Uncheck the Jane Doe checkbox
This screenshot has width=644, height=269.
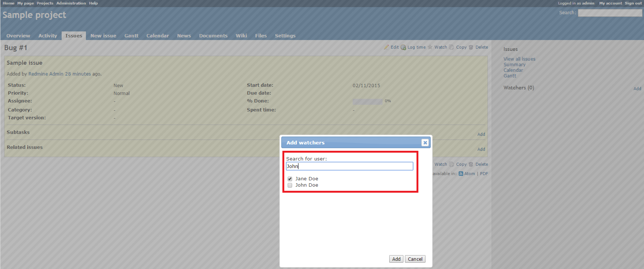pyautogui.click(x=290, y=179)
